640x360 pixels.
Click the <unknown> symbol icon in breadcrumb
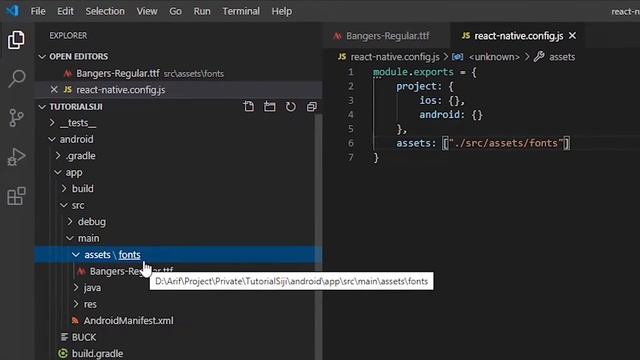[x=457, y=57]
